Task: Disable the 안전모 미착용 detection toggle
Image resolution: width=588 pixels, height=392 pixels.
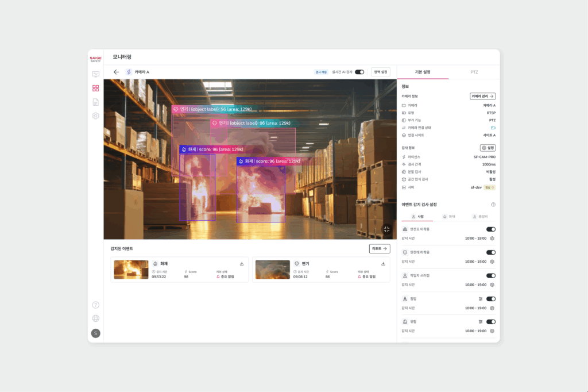Action: (491, 229)
